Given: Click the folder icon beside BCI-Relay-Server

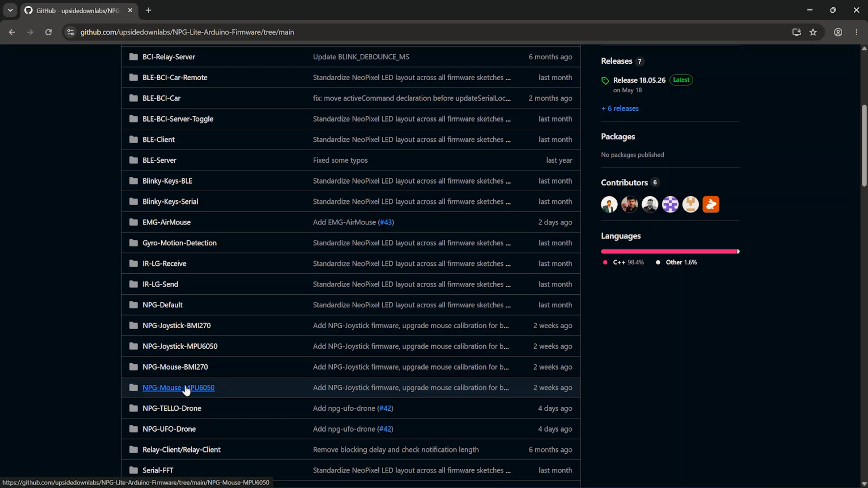Looking at the screenshot, I should pyautogui.click(x=133, y=57).
